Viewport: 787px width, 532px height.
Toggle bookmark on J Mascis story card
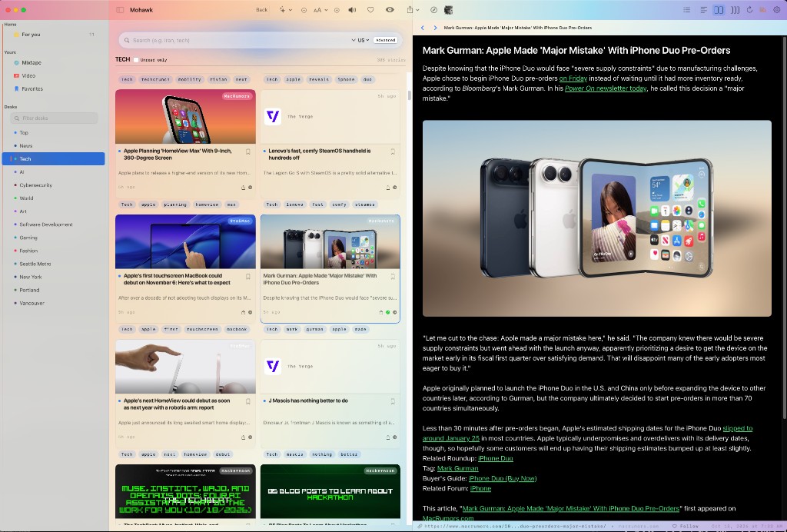(393, 401)
